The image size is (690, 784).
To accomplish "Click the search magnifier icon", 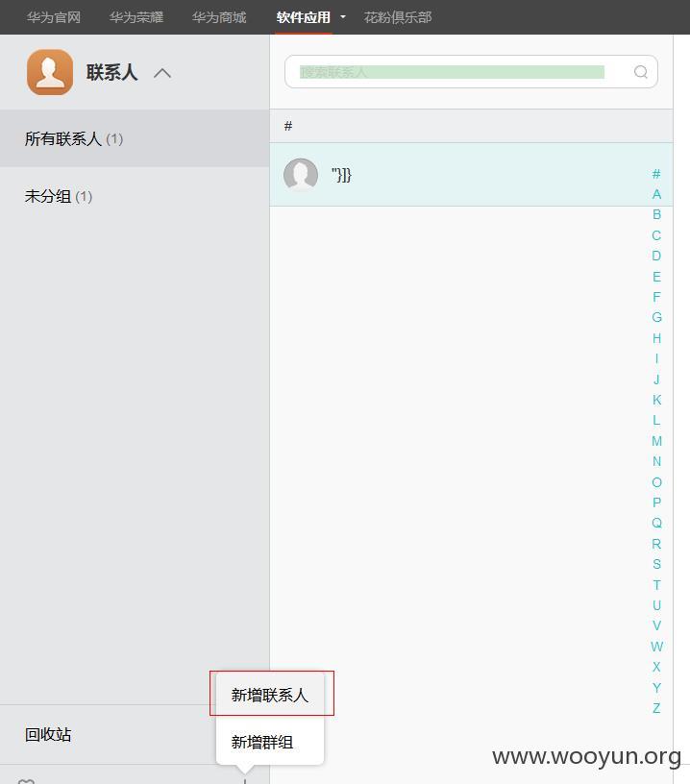I will point(640,72).
